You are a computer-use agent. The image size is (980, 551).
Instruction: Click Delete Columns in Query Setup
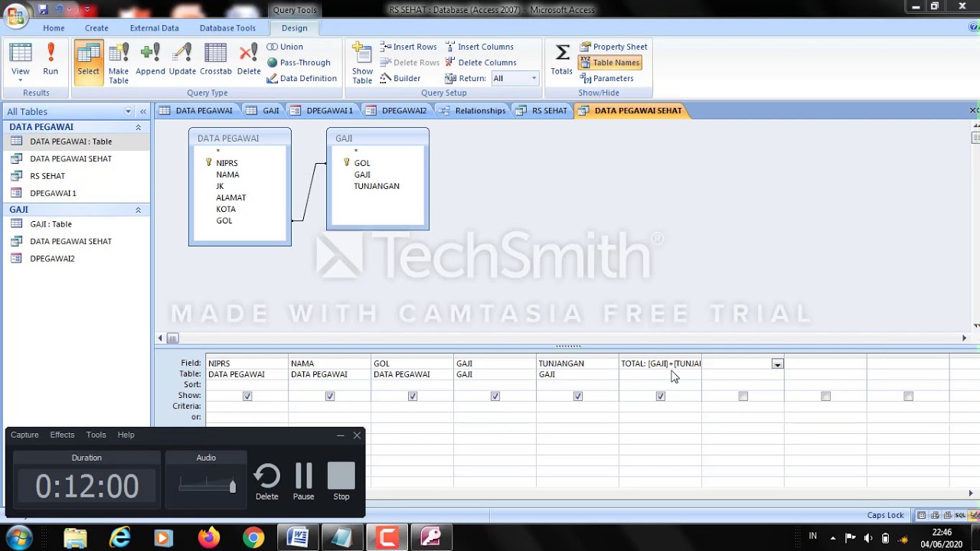pos(481,63)
